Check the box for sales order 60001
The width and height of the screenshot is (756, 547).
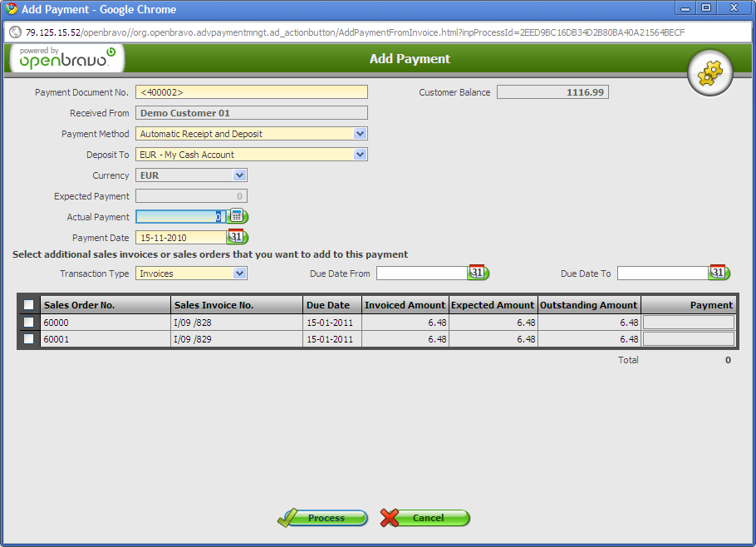29,339
